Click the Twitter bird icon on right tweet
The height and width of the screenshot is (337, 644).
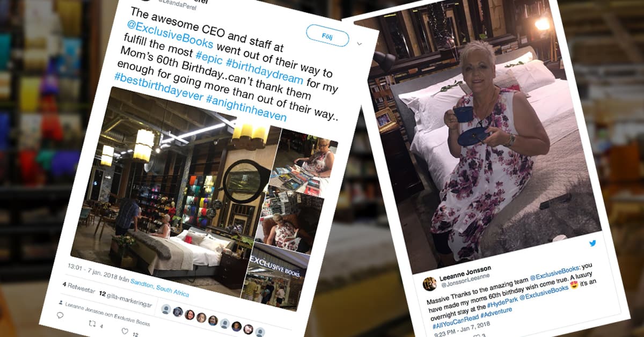(592, 243)
